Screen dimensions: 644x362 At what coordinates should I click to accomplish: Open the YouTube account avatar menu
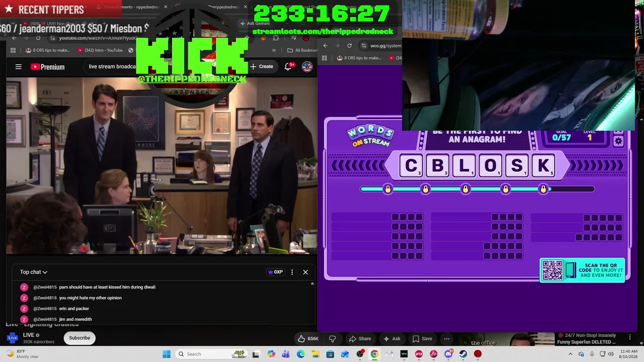[307, 66]
